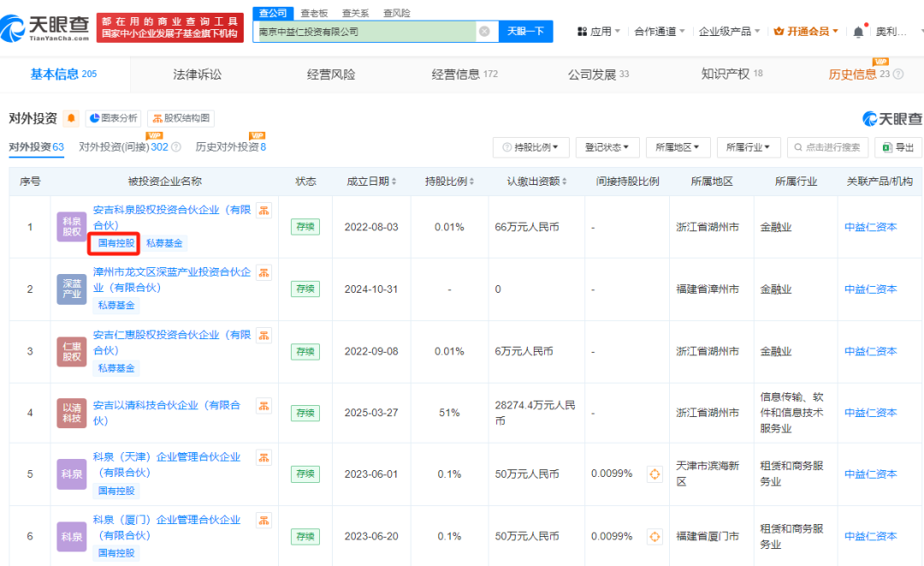Open the 应用 dropdown menu
The image size is (924, 566).
[599, 32]
